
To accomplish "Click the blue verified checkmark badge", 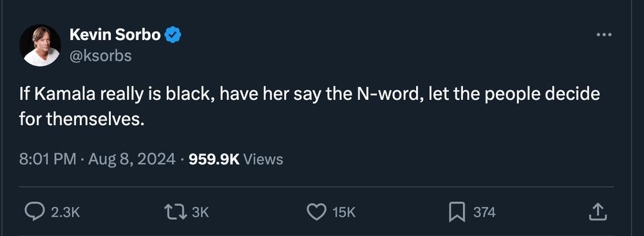I will tap(173, 35).
